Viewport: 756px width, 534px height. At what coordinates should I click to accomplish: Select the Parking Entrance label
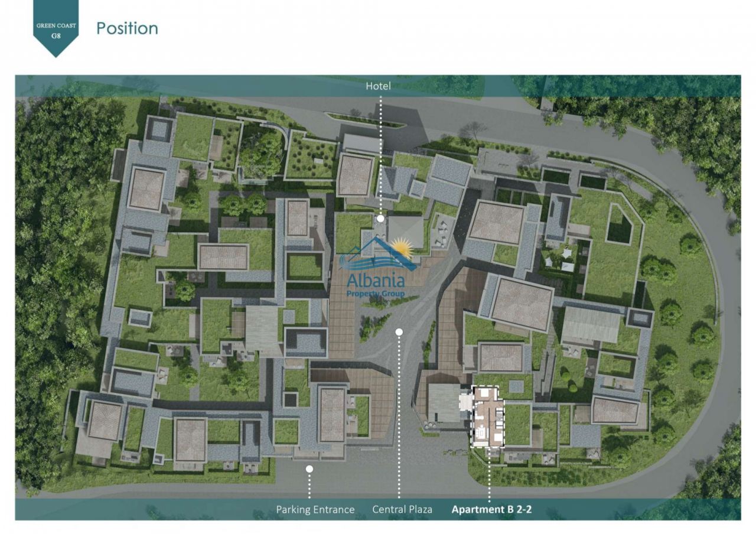point(315,509)
